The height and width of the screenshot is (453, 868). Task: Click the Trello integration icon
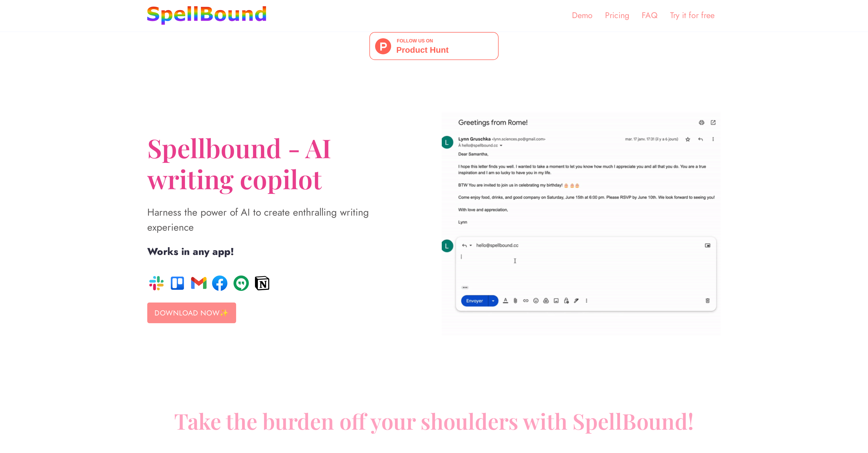click(178, 283)
